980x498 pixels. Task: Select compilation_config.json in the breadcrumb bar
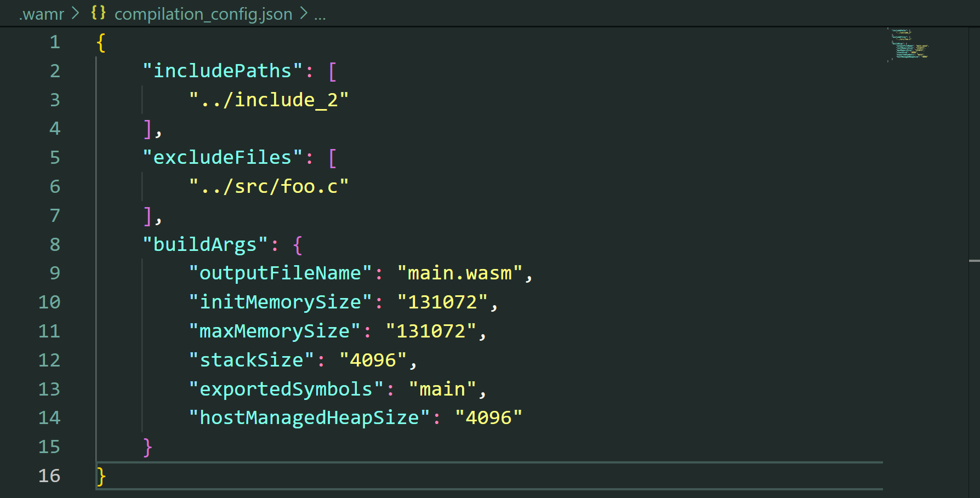[x=202, y=14]
